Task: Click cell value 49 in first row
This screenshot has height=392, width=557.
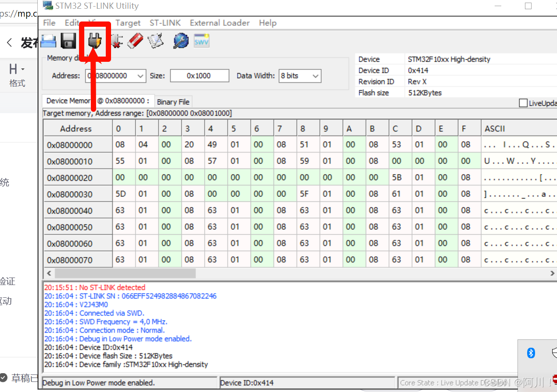Action: coord(216,145)
